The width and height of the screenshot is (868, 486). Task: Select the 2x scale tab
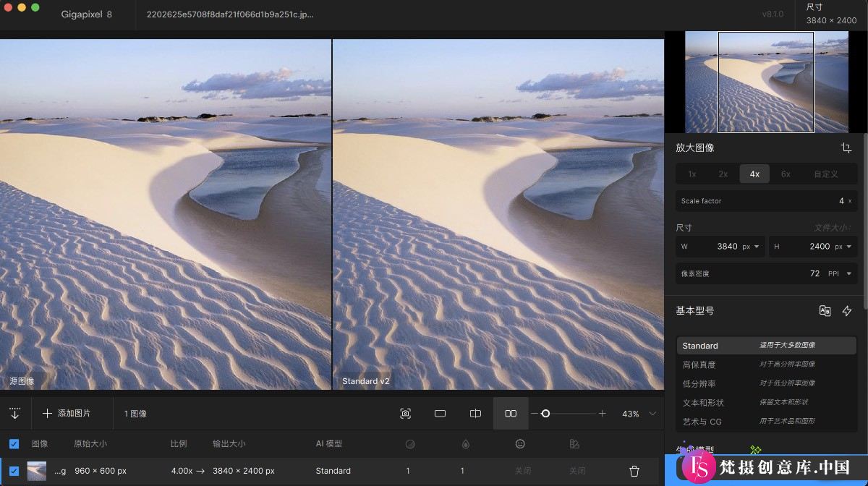(x=723, y=174)
